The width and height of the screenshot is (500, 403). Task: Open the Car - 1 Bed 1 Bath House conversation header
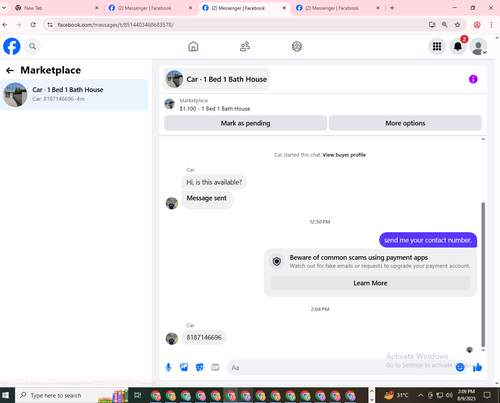[x=216, y=79]
